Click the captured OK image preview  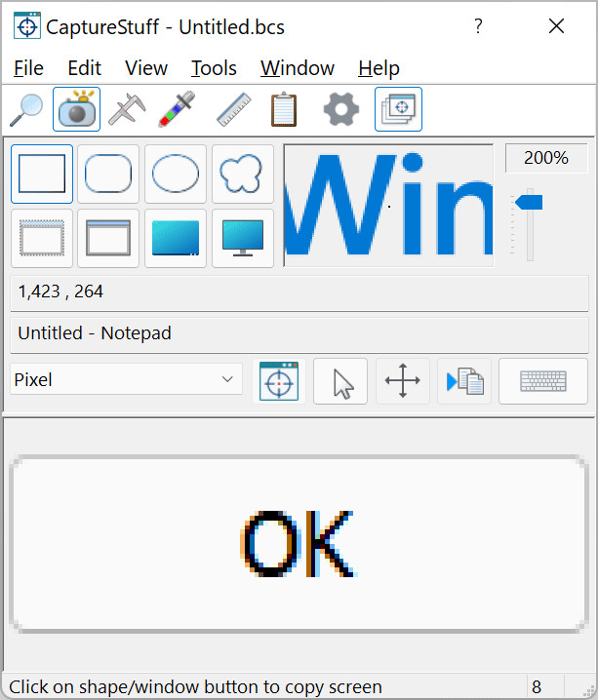299,544
